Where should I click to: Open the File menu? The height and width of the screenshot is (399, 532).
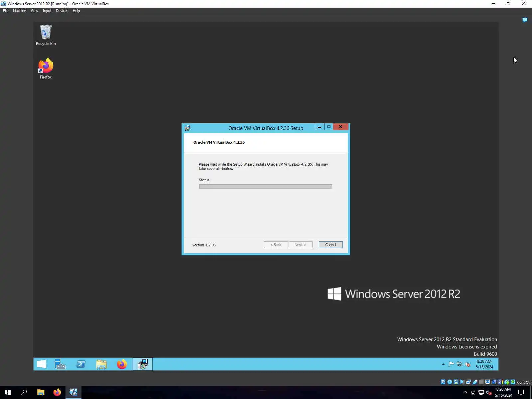[x=6, y=11]
